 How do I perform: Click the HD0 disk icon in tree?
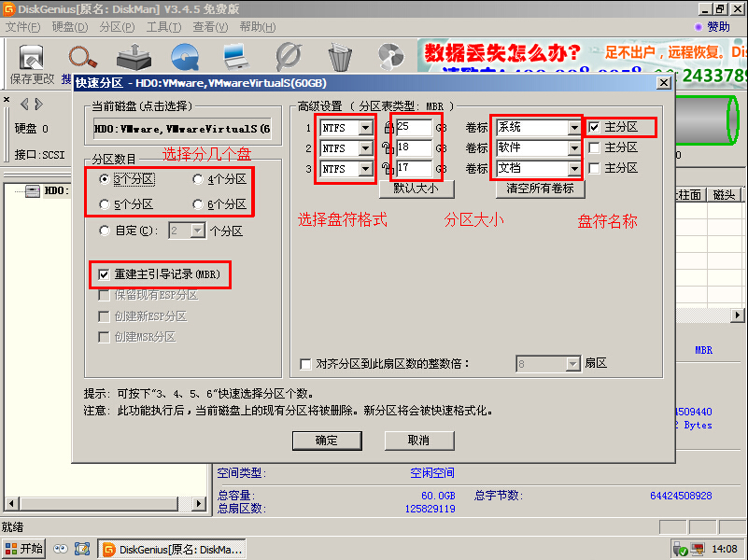click(33, 191)
